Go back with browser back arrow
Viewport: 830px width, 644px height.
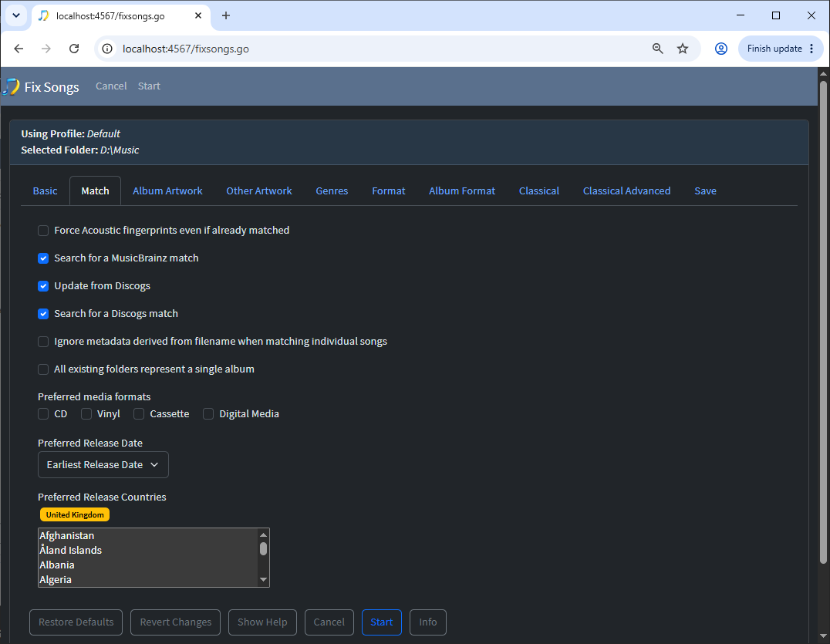pyautogui.click(x=19, y=49)
